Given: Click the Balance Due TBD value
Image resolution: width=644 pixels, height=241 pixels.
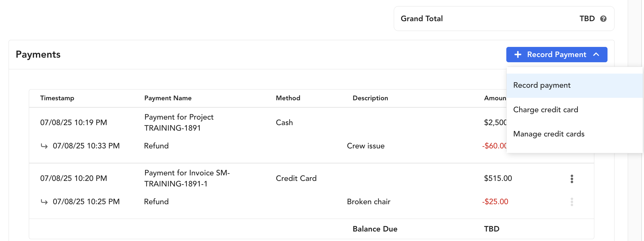Looking at the screenshot, I should point(492,229).
